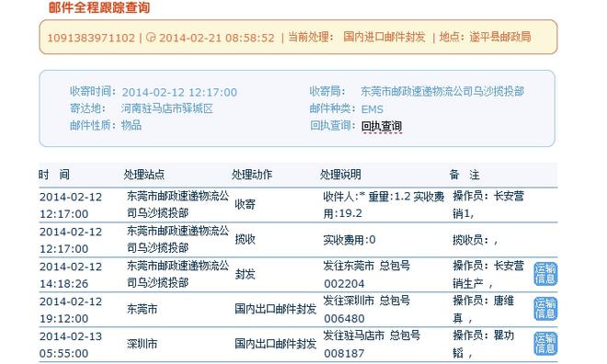
Task: Click 发往深圳市 总包号 006480 cell
Action: coord(367,309)
